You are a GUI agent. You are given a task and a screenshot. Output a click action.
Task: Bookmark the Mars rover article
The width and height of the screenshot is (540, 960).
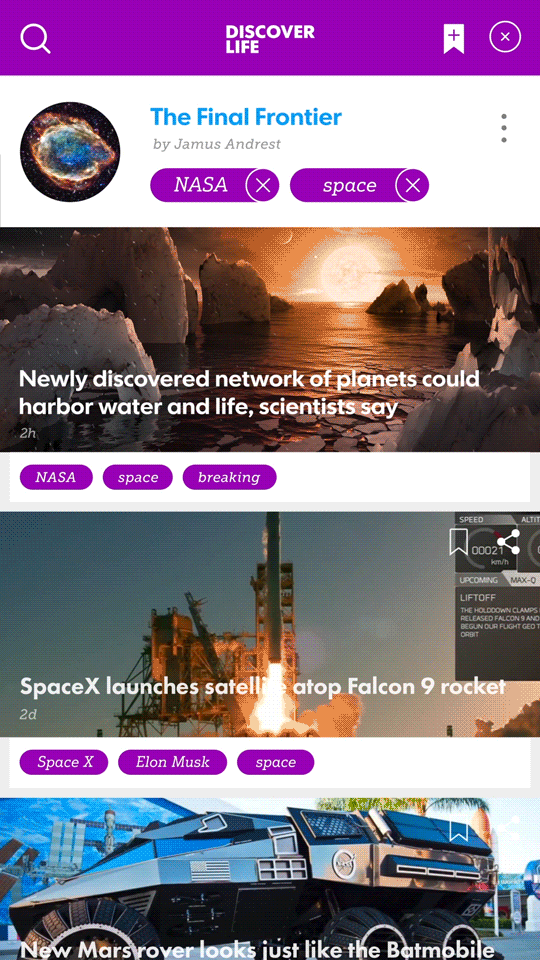(458, 831)
